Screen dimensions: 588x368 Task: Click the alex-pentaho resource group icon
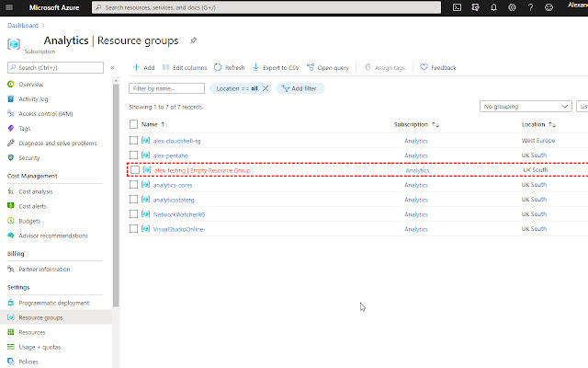(x=145, y=155)
